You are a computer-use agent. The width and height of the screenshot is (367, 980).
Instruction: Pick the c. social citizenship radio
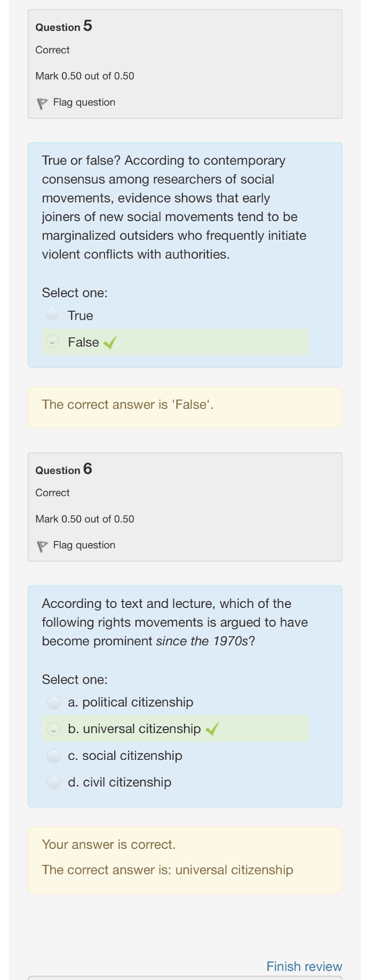(53, 756)
